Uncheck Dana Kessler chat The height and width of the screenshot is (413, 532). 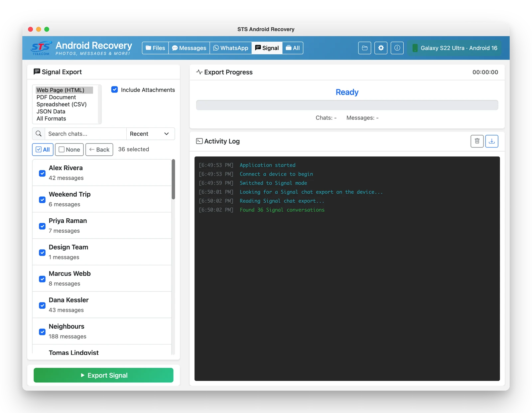pos(42,305)
